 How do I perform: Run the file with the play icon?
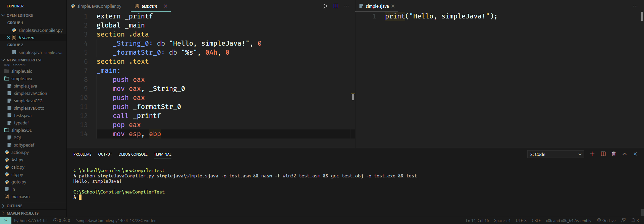click(x=325, y=6)
